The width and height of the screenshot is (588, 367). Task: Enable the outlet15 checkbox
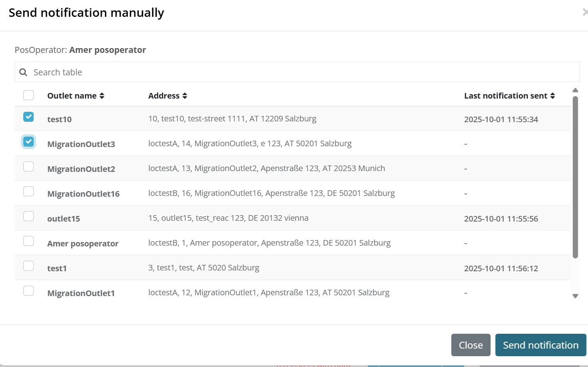coord(28,216)
